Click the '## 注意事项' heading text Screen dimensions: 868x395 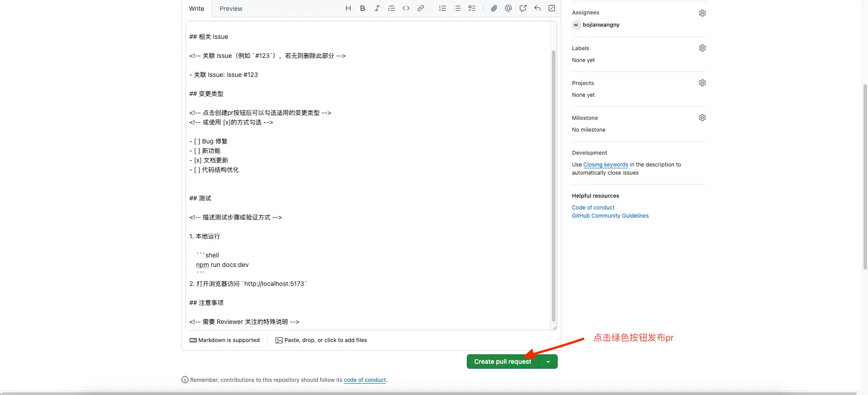pos(206,303)
